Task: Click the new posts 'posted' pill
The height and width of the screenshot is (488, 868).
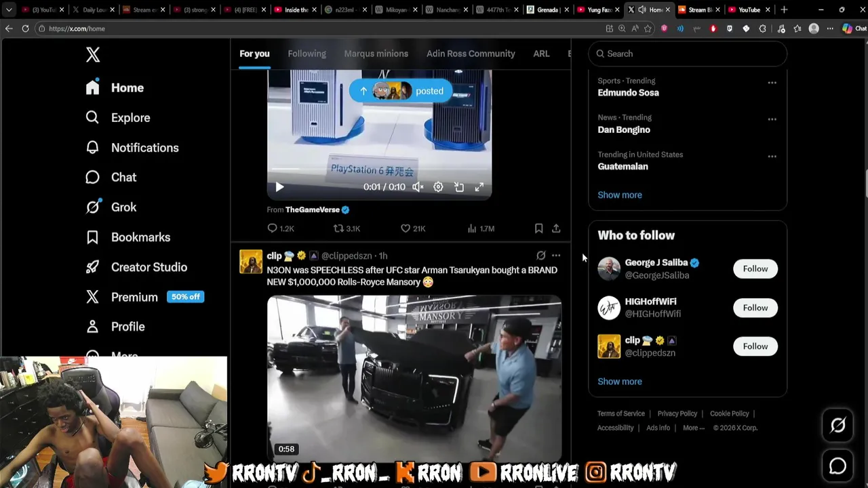Action: 401,91
